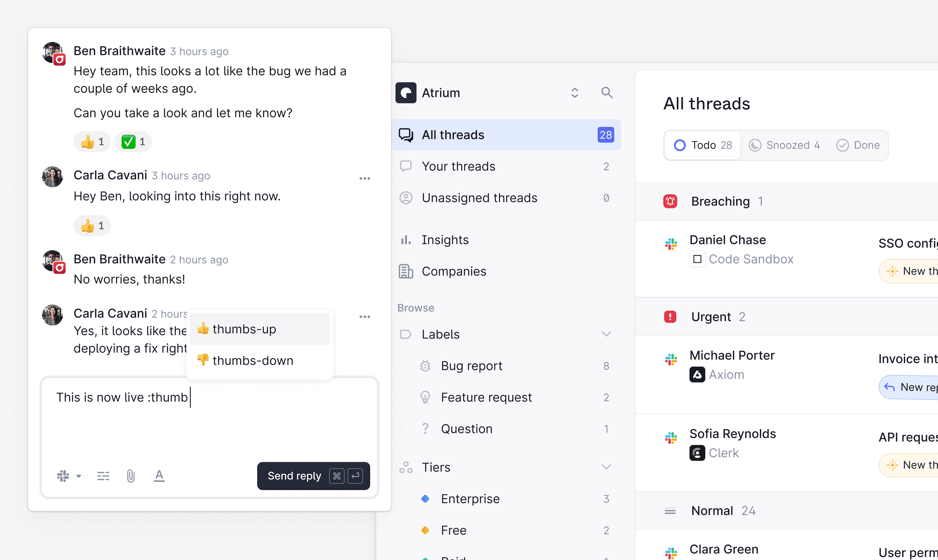Collapse the Labels section chevron
The height and width of the screenshot is (560, 938).
(x=606, y=334)
